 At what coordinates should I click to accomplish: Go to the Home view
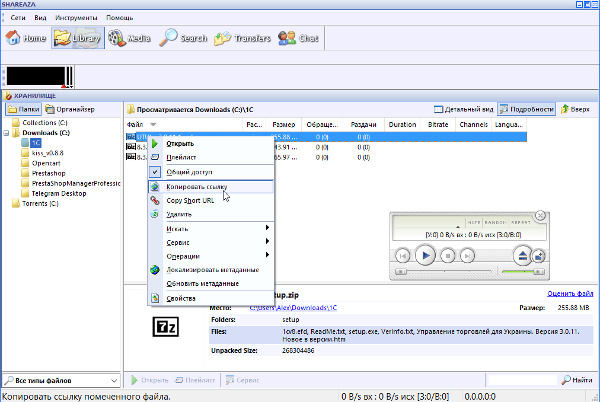point(26,39)
